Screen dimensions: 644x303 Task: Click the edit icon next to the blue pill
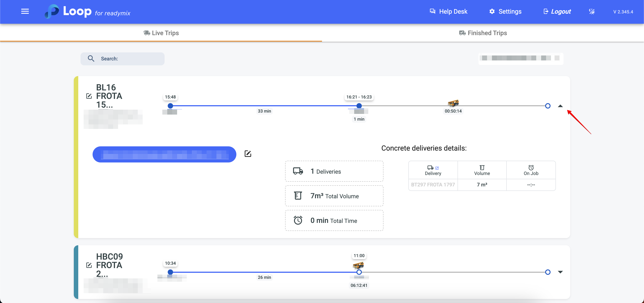(248, 154)
